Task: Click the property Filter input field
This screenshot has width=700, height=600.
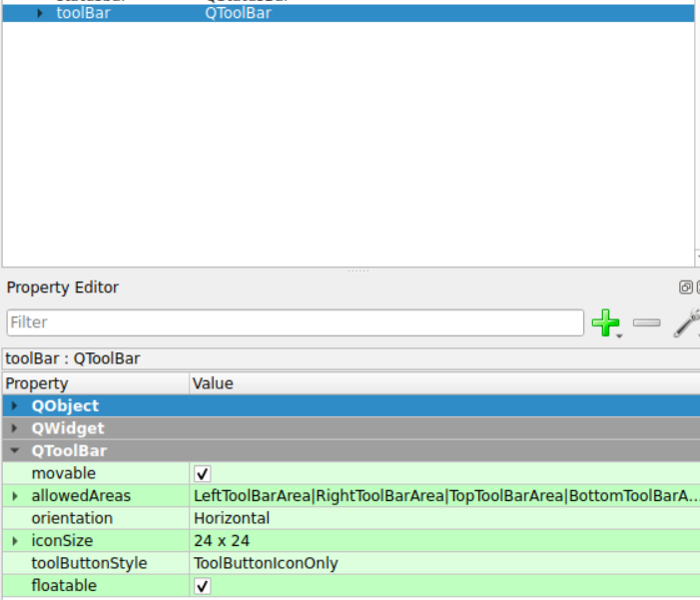Action: click(295, 322)
